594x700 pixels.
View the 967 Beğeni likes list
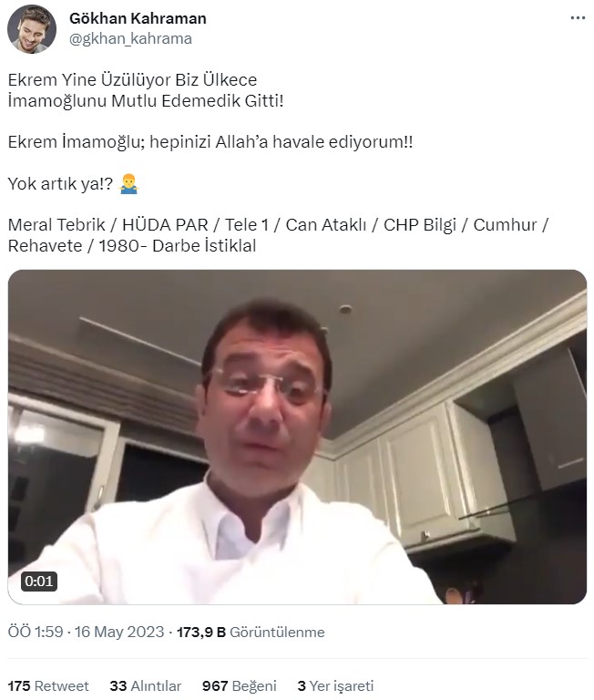point(240,685)
